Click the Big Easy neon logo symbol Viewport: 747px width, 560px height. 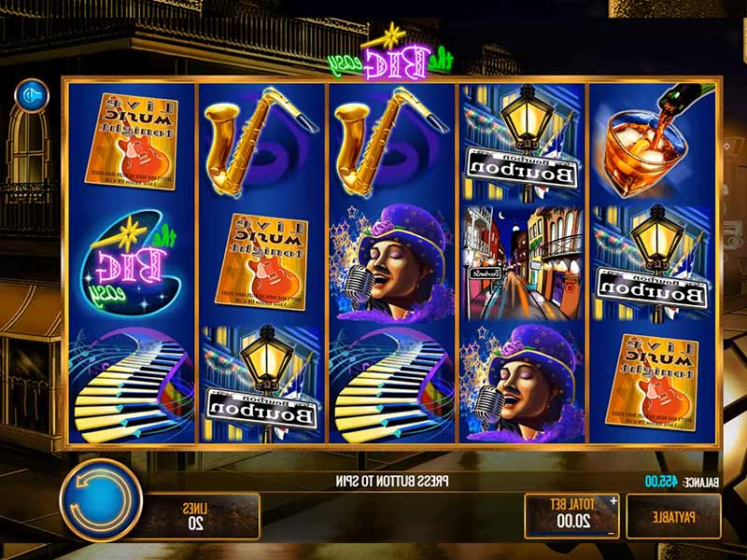(132, 263)
